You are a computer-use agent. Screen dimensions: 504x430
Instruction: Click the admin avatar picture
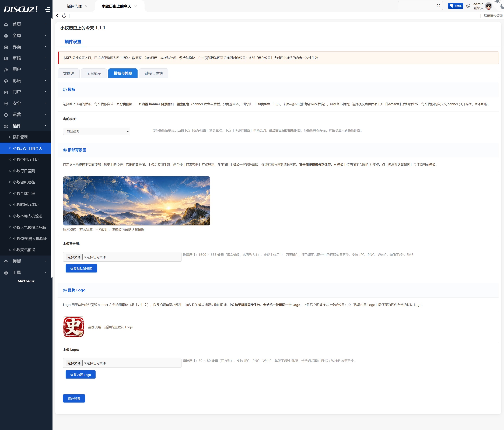[488, 6]
